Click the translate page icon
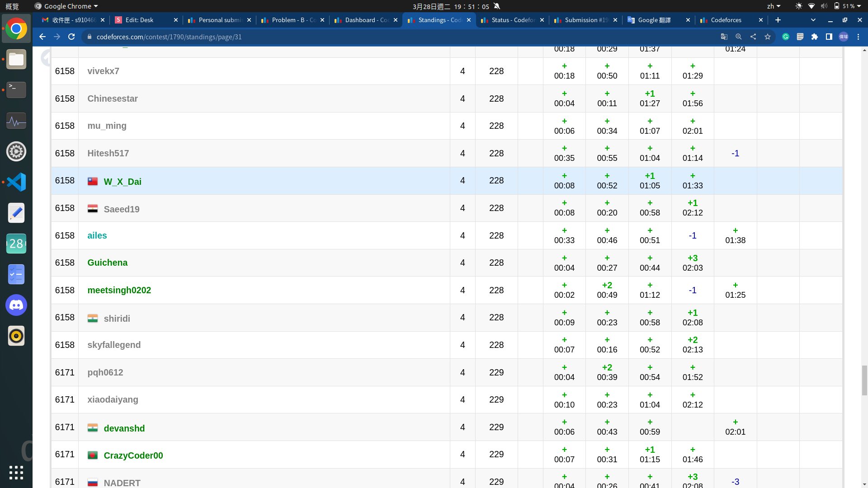Viewport: 868px width, 488px height. 724,37
